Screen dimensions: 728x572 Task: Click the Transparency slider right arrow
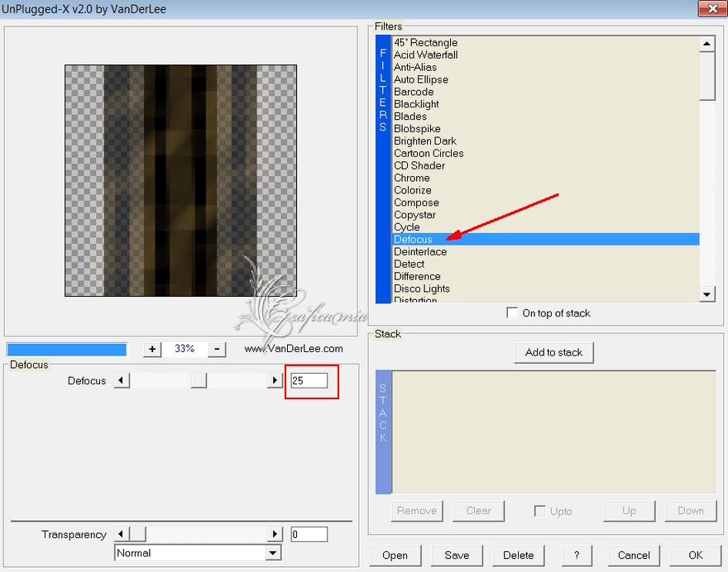[x=275, y=534]
